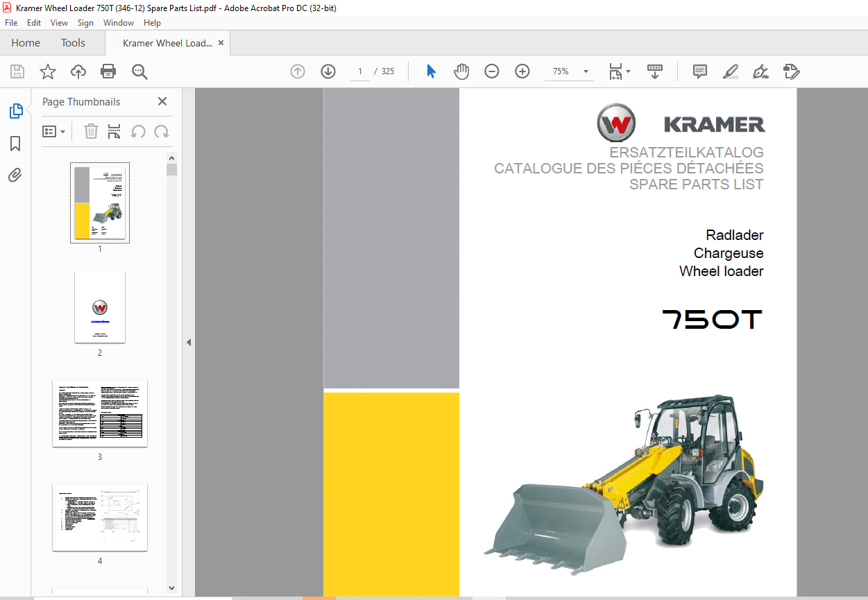Image resolution: width=868 pixels, height=600 pixels.
Task: Click the fit page width icon
Action: click(x=615, y=71)
